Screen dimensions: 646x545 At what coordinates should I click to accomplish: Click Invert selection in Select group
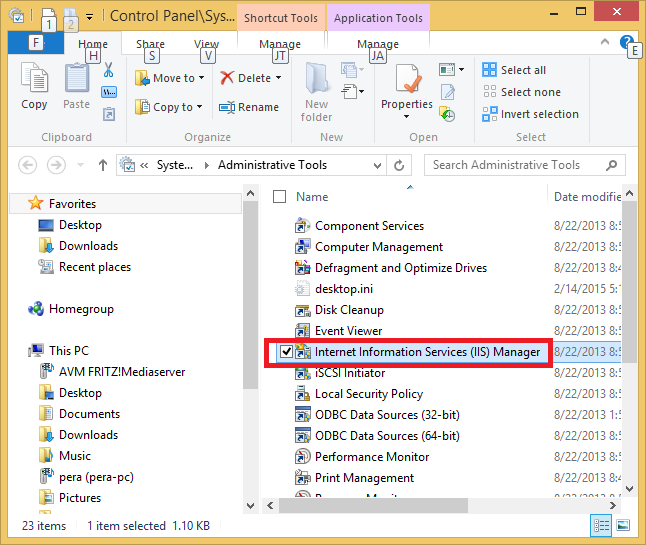[531, 114]
